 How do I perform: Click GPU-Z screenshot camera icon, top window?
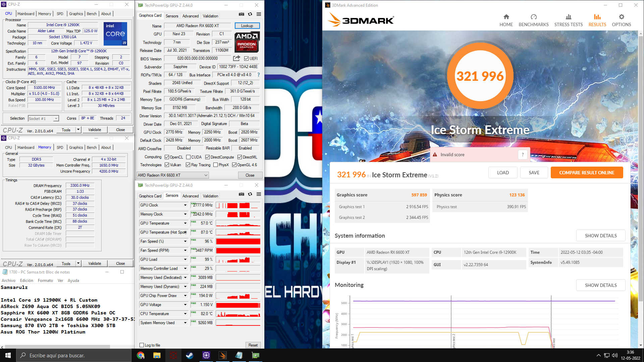pos(241,14)
